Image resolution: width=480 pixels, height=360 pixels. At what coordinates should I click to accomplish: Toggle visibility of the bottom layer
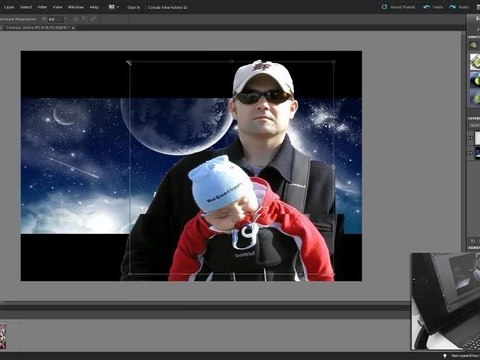point(471,153)
